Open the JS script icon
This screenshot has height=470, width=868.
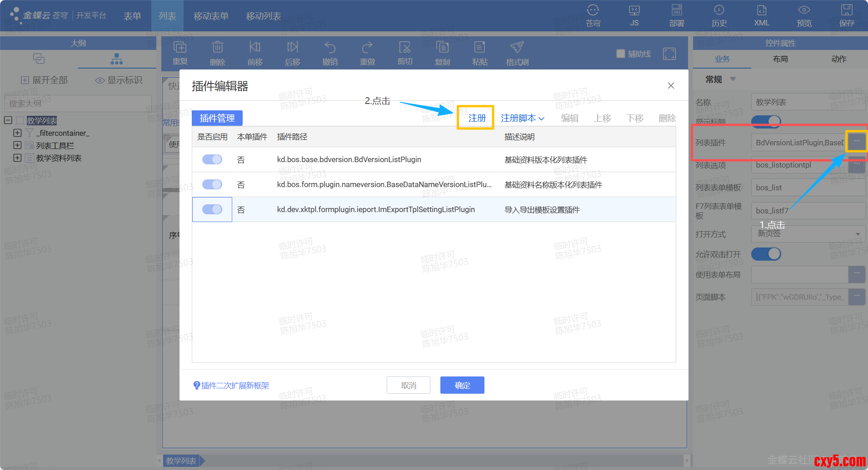click(x=634, y=15)
